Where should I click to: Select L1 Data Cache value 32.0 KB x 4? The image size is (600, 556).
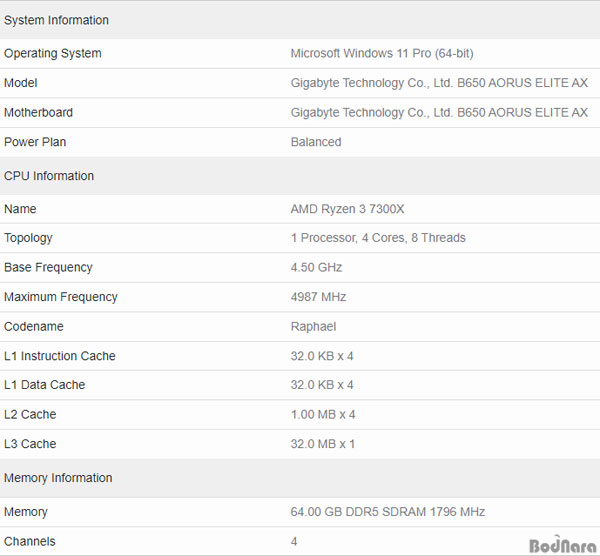(322, 385)
